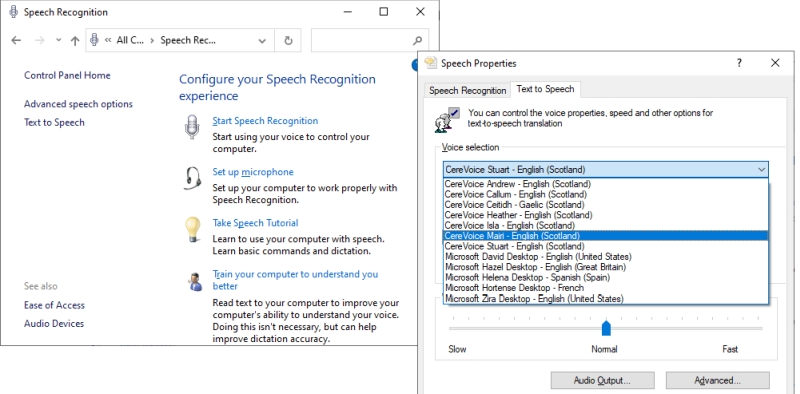Click the Speech Properties dialog title icon

(431, 63)
